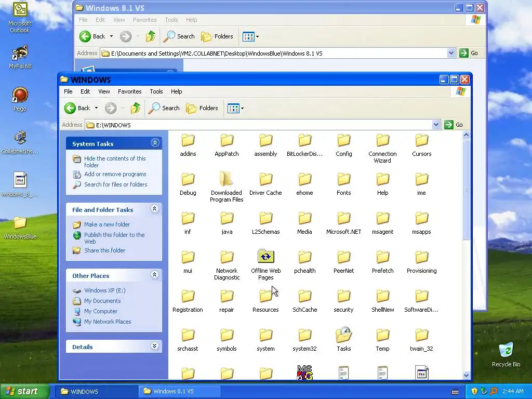The width and height of the screenshot is (532, 399).
Task: Click the Up folder icon in WINDOWS window
Action: click(136, 108)
